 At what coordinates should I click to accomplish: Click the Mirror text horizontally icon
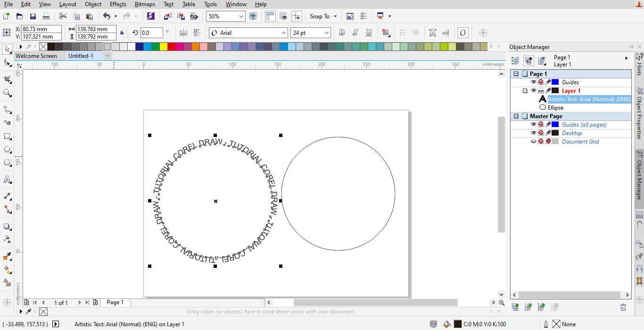tap(184, 33)
